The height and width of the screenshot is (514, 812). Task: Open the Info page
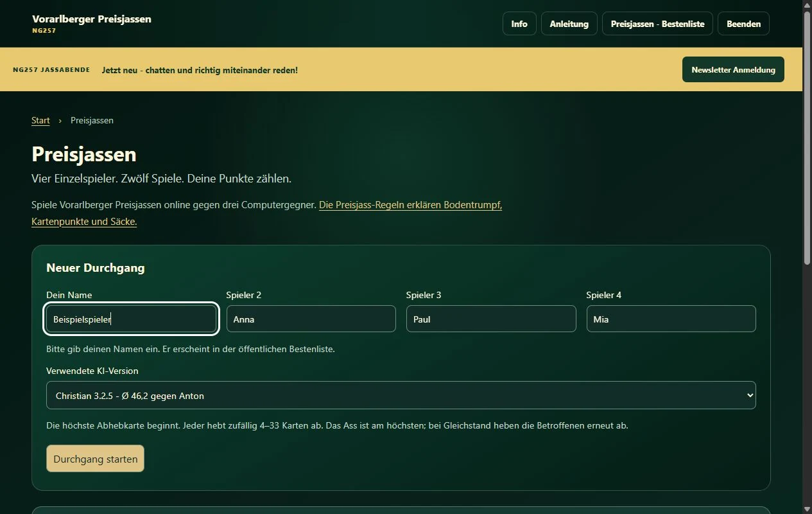tap(519, 24)
